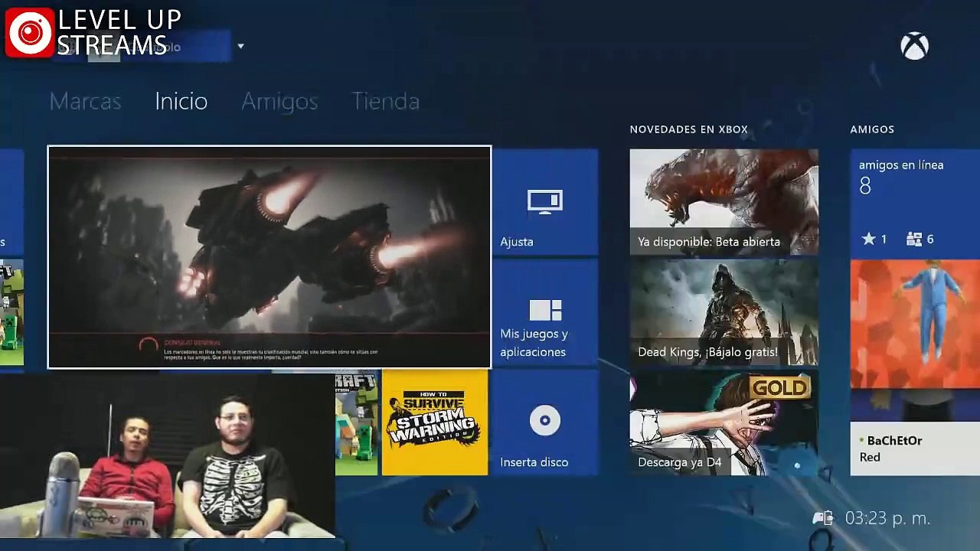The image size is (980, 551).
Task: Open the Ajusta snap tile
Action: point(545,202)
